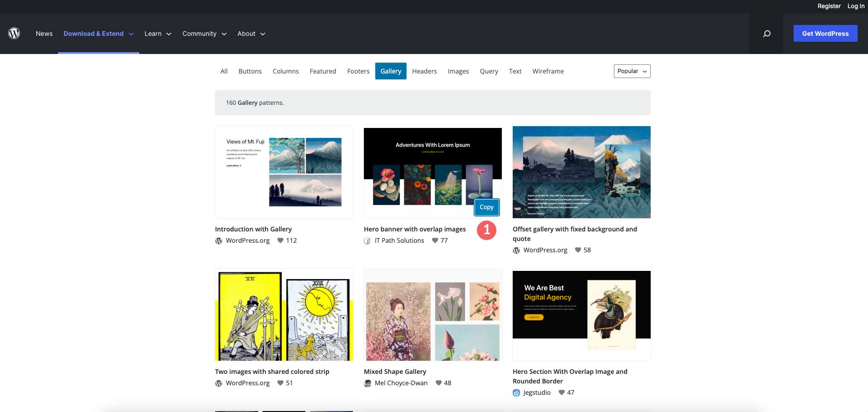Open Offset gallery with fixed background title
Viewport: 868px width, 412px height.
575,234
